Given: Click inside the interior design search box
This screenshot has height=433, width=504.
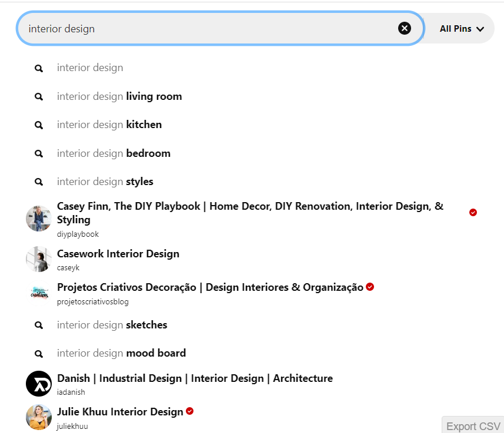Looking at the screenshot, I should (206, 29).
